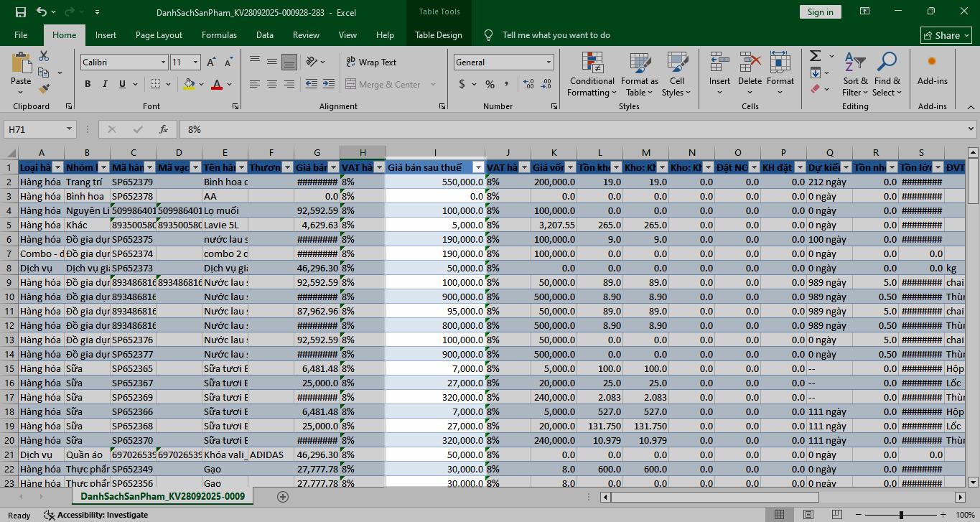
Task: Switch to the Formulas ribbon tab
Action: point(219,35)
